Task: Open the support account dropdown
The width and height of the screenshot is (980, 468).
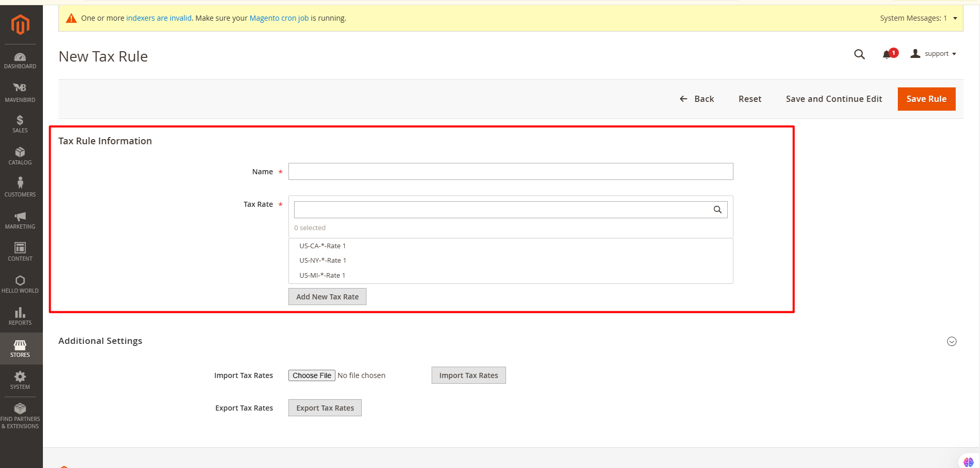Action: point(933,54)
